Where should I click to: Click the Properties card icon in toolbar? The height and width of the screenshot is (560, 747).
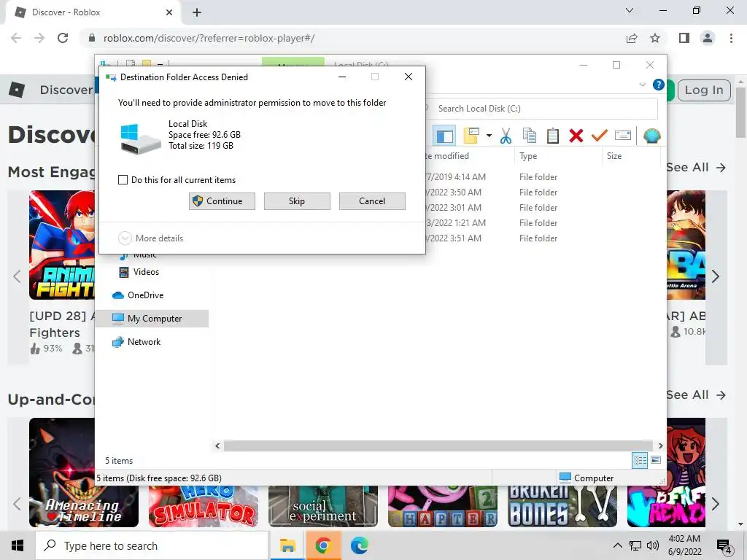point(623,136)
